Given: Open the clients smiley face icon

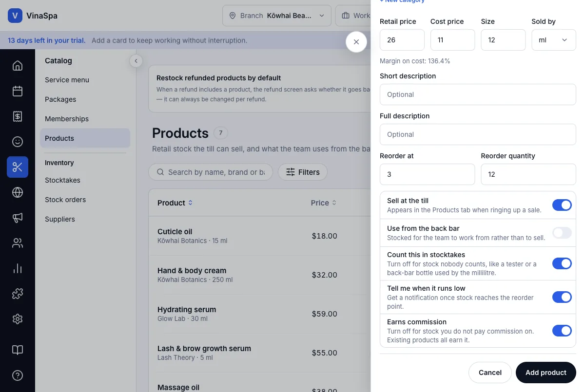Looking at the screenshot, I should click(18, 141).
